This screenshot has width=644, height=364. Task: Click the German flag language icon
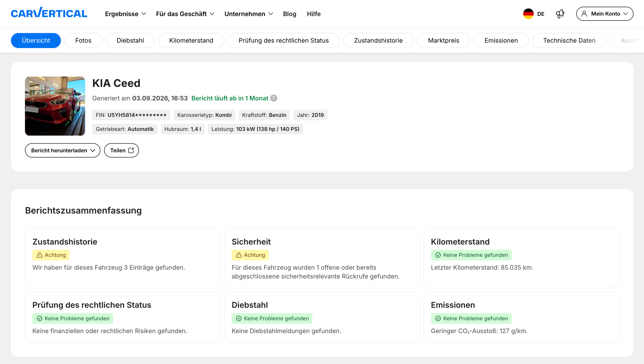pyautogui.click(x=528, y=14)
